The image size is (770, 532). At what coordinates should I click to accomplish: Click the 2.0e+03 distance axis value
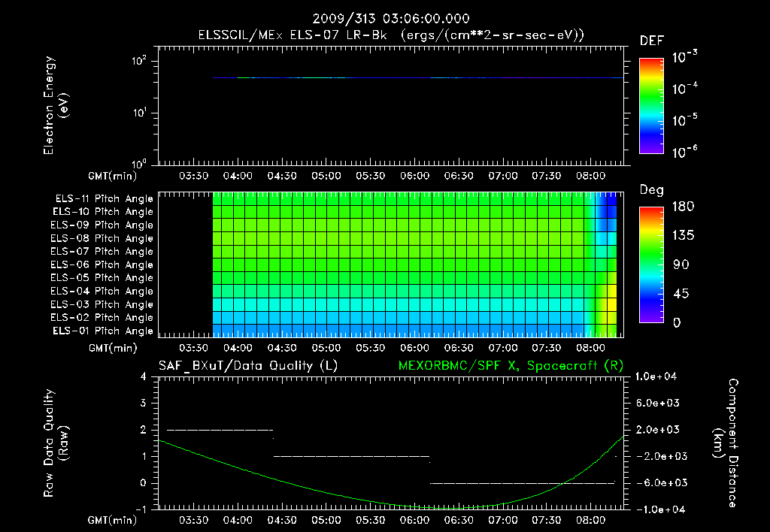pos(657,430)
